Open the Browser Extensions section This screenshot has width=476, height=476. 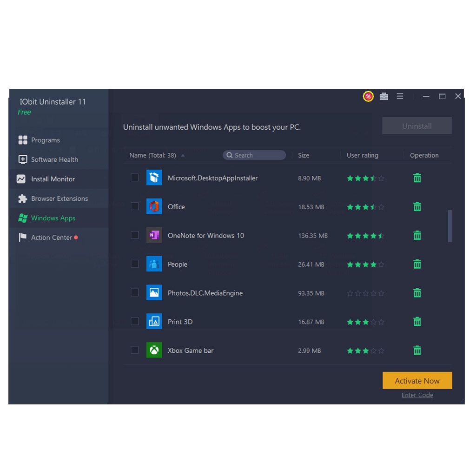click(x=59, y=198)
